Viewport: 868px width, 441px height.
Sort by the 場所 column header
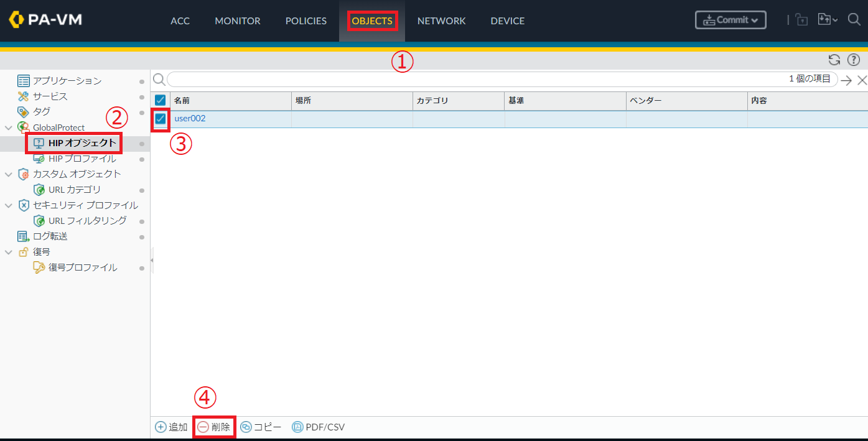[x=352, y=100]
